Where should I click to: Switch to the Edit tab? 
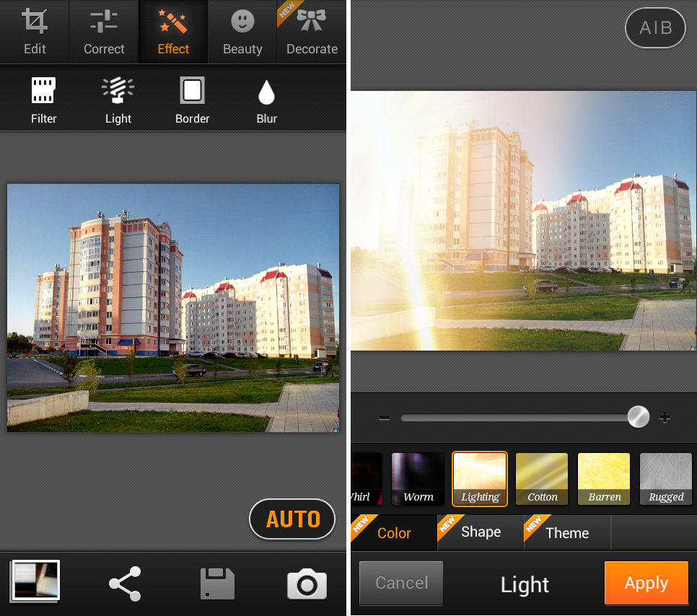pos(35,32)
